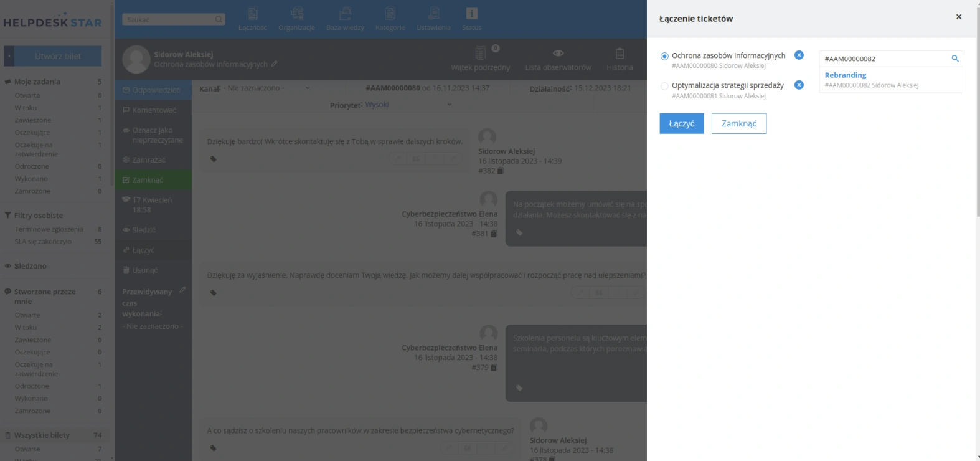Open the Organizacje toolbar icon

(x=297, y=19)
